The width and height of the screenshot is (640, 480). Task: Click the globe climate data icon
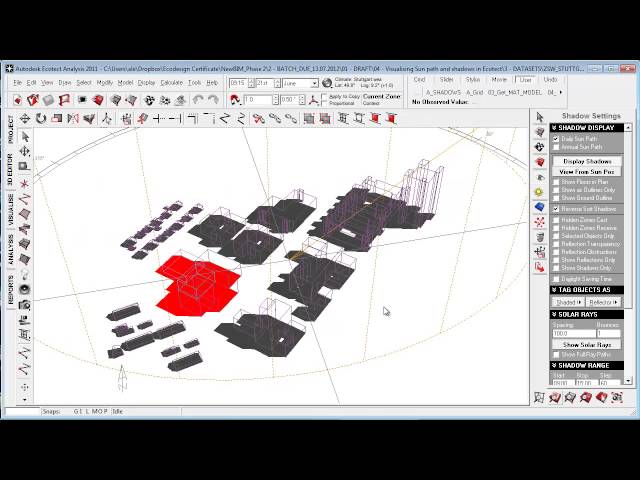[x=327, y=83]
